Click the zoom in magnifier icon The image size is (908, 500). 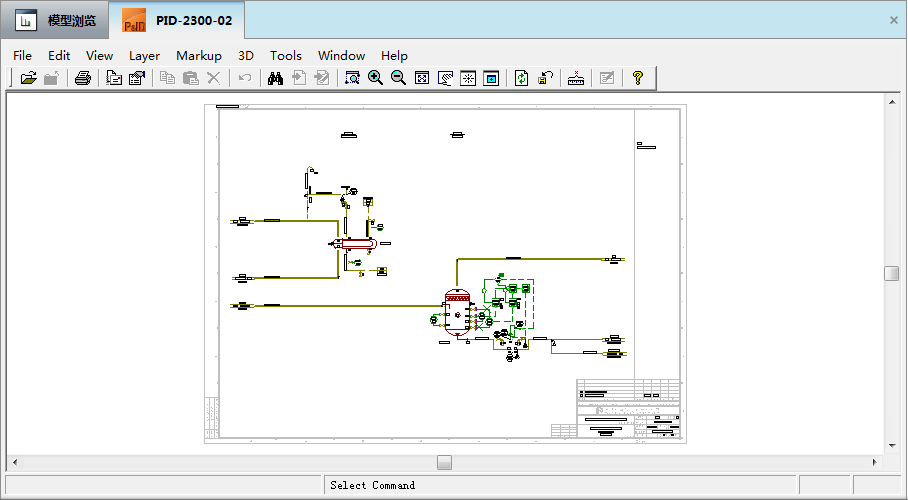click(x=375, y=78)
